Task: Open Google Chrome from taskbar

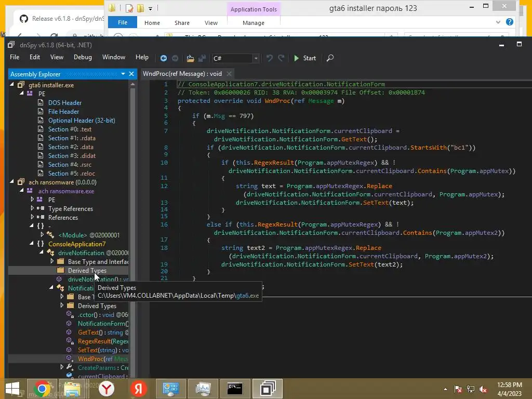Action: pos(42,389)
